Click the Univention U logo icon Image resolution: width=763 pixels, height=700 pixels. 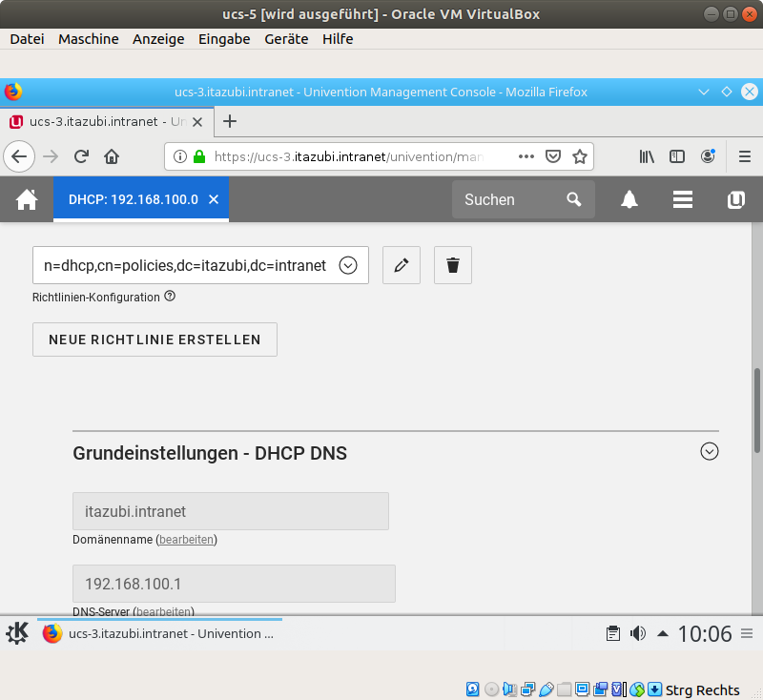pyautogui.click(x=735, y=199)
